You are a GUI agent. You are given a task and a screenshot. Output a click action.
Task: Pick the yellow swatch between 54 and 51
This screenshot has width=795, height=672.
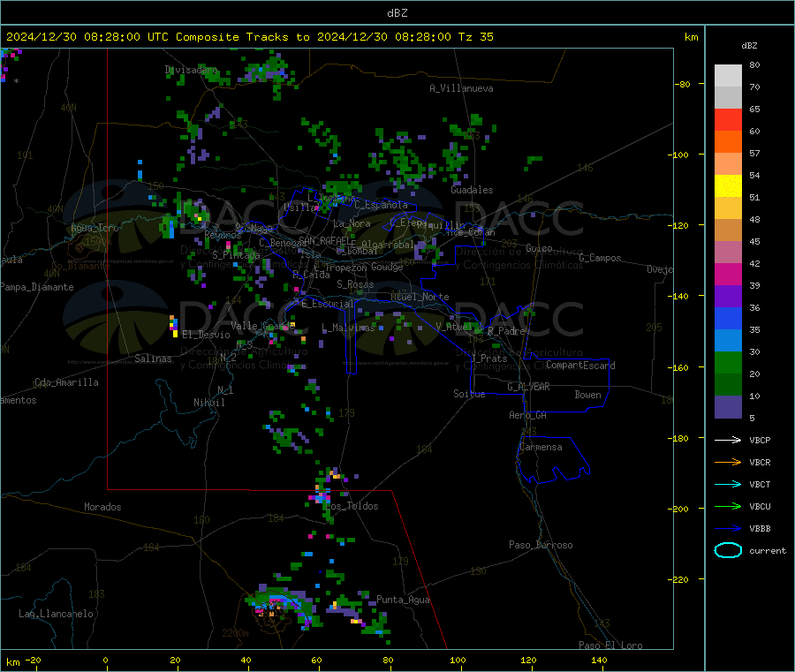(x=728, y=186)
